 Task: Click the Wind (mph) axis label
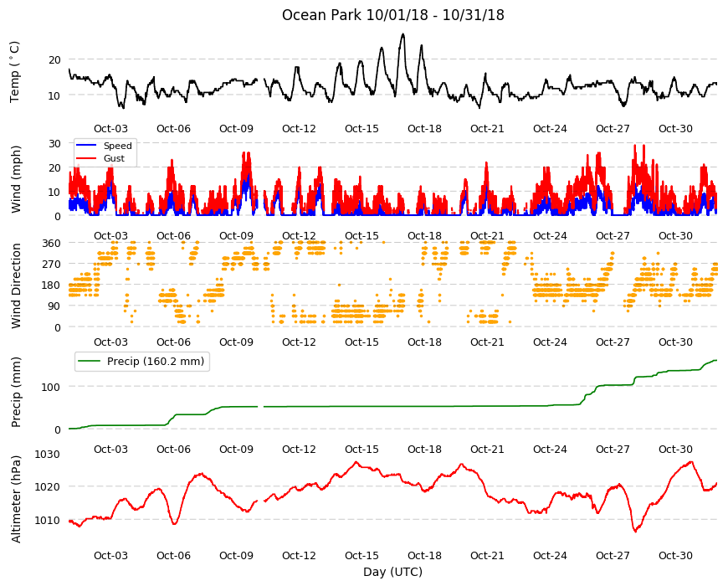click(x=16, y=179)
